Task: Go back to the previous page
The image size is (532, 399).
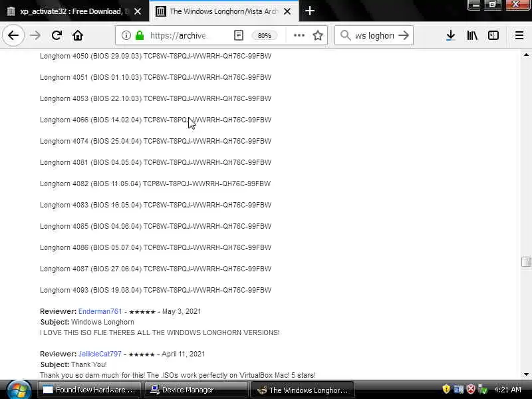Action: point(13,35)
